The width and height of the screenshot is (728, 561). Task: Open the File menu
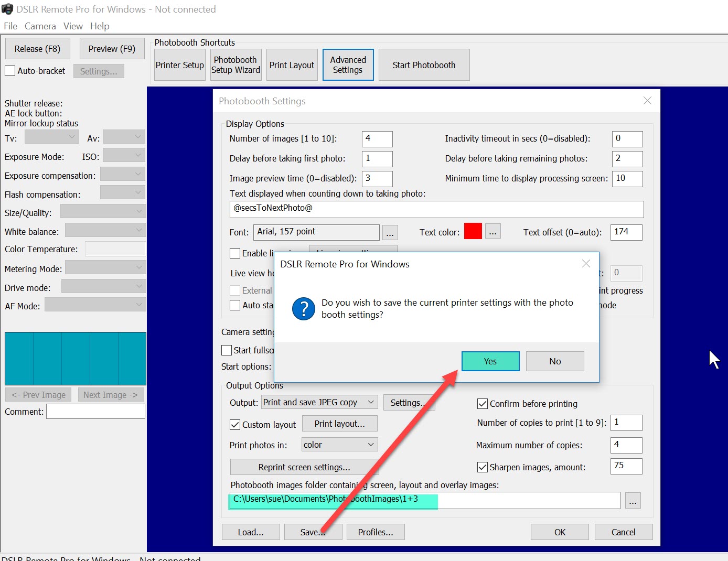pyautogui.click(x=10, y=26)
